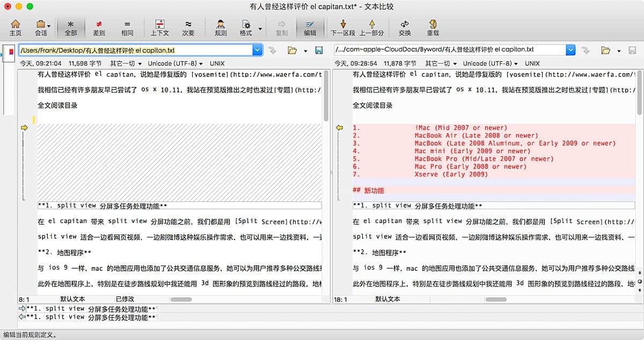
Task: Click the 'MacBook Pro (Mid/Late 2007 or newer)' line
Action: pyautogui.click(x=484, y=159)
